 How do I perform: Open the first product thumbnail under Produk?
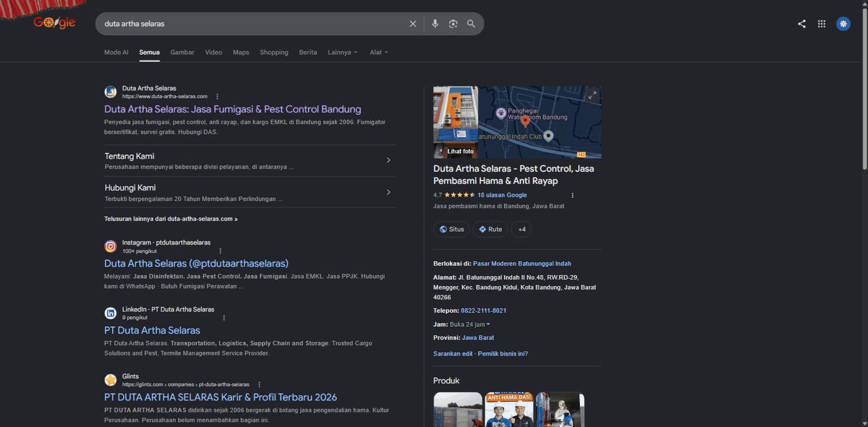[458, 410]
